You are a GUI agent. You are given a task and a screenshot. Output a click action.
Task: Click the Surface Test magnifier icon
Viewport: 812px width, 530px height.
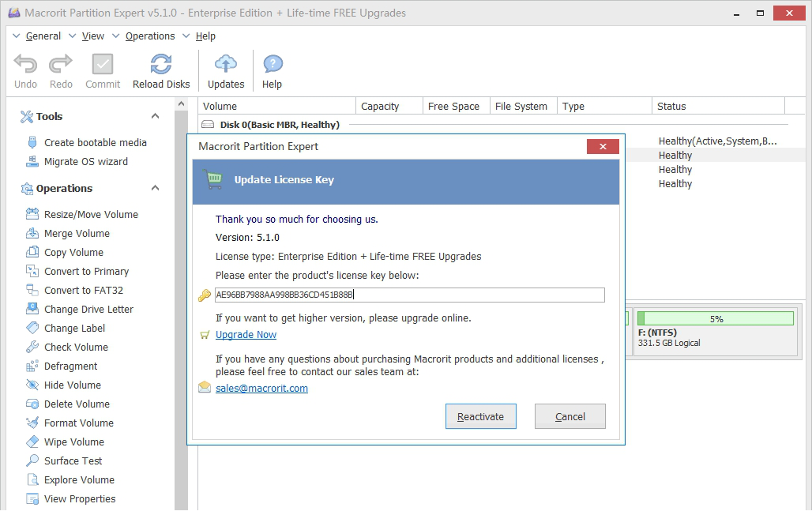(32, 460)
